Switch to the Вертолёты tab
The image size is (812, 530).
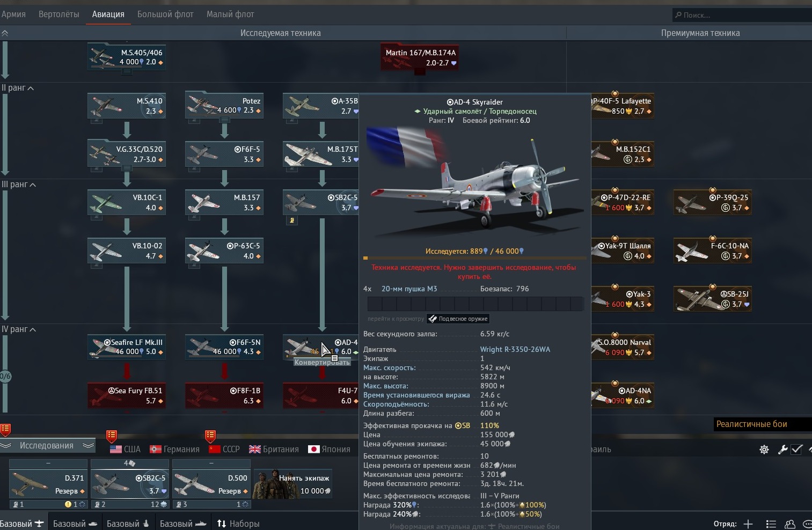[59, 14]
